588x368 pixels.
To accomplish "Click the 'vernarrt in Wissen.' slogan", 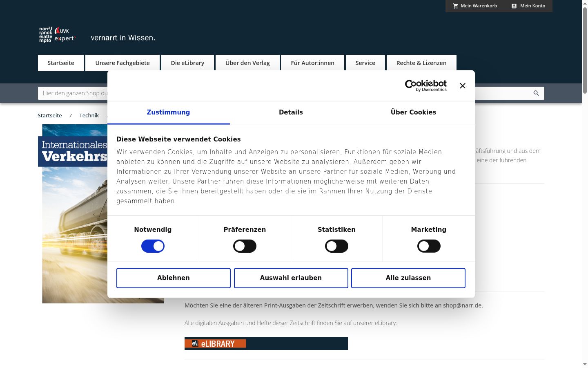I will tap(123, 38).
